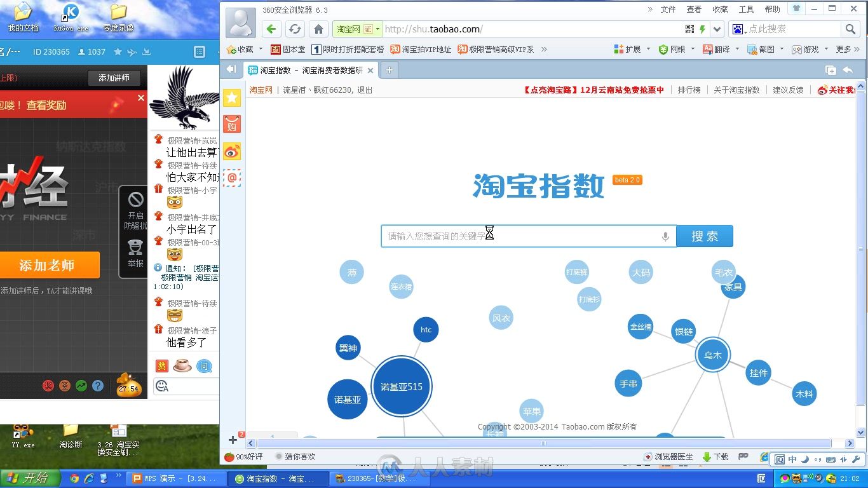Click the green lightning speed-mode icon
Viewport: 868px width, 488px height.
tap(703, 29)
